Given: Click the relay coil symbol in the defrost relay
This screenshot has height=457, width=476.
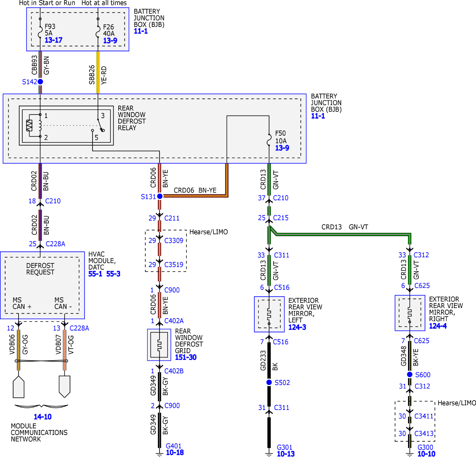Looking at the screenshot, I should (x=40, y=125).
